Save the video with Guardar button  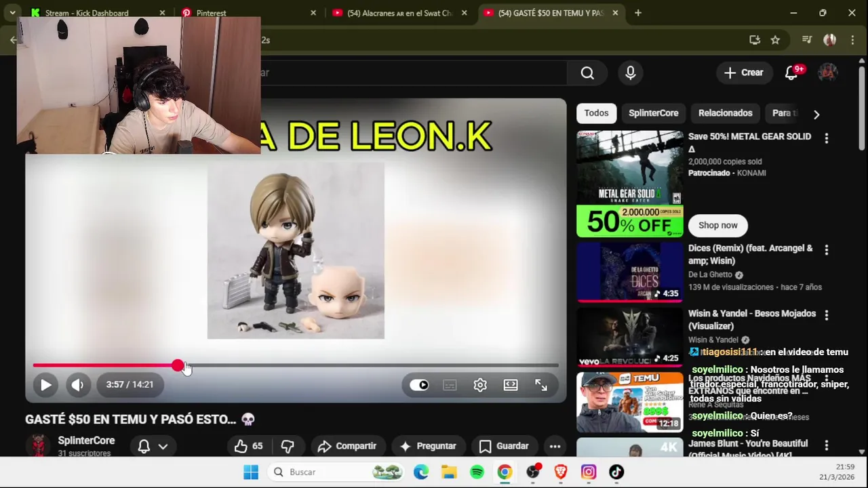coord(504,446)
